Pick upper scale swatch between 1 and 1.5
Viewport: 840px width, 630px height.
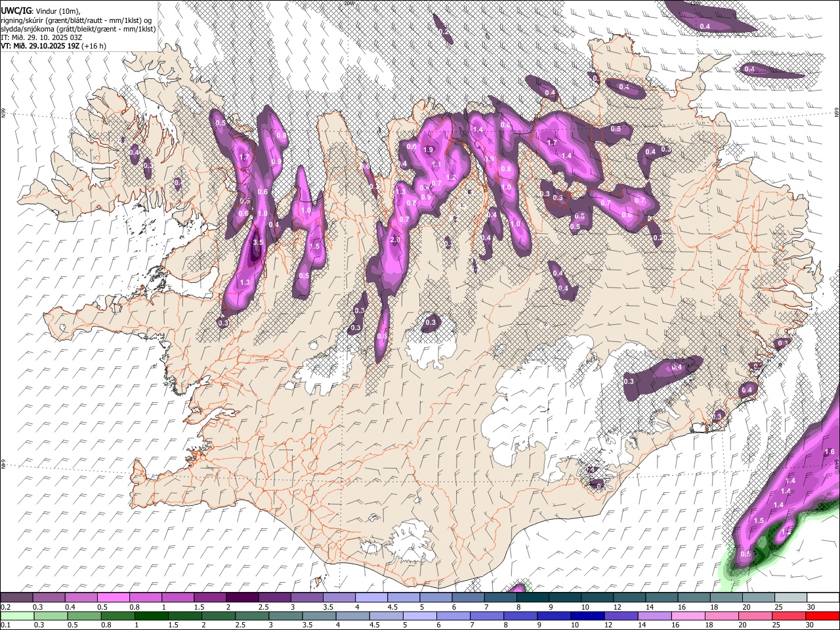pyautogui.click(x=177, y=598)
